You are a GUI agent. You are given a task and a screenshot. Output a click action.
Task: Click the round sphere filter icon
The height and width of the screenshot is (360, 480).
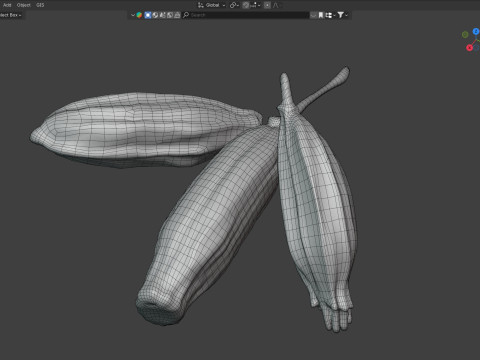[155, 15]
